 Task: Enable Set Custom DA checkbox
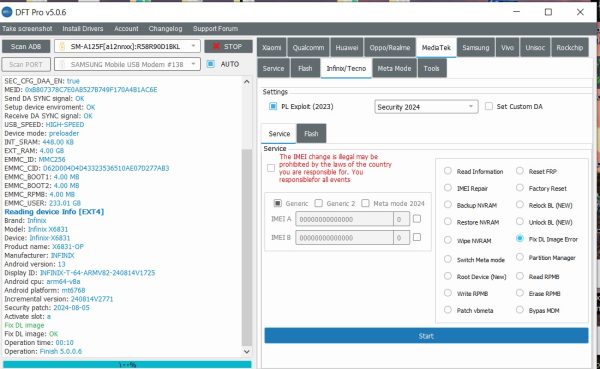coord(489,106)
